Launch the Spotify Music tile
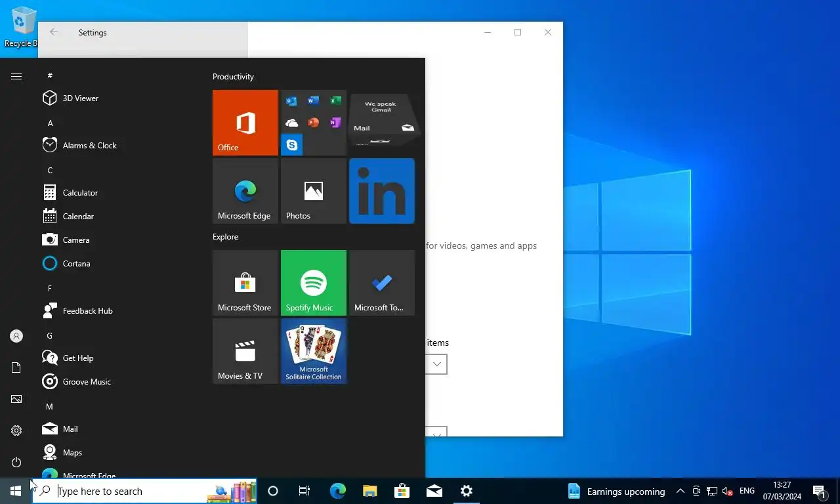Screen dimensions: 840x504 [314, 283]
